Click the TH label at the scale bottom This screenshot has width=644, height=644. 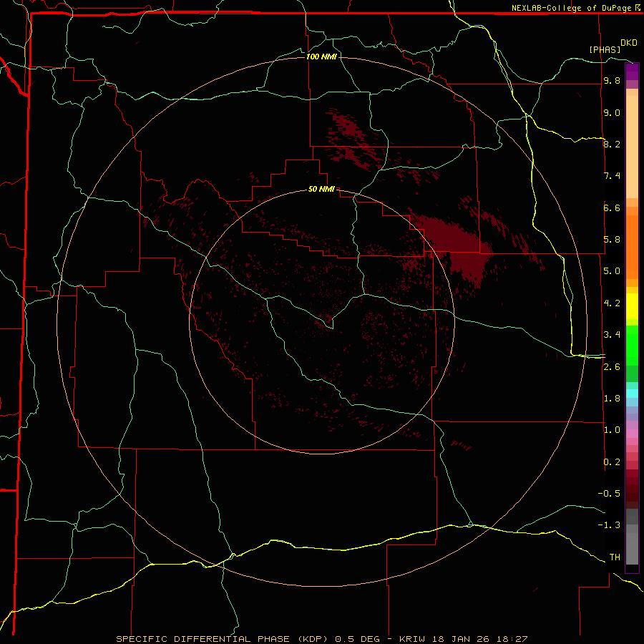[615, 557]
